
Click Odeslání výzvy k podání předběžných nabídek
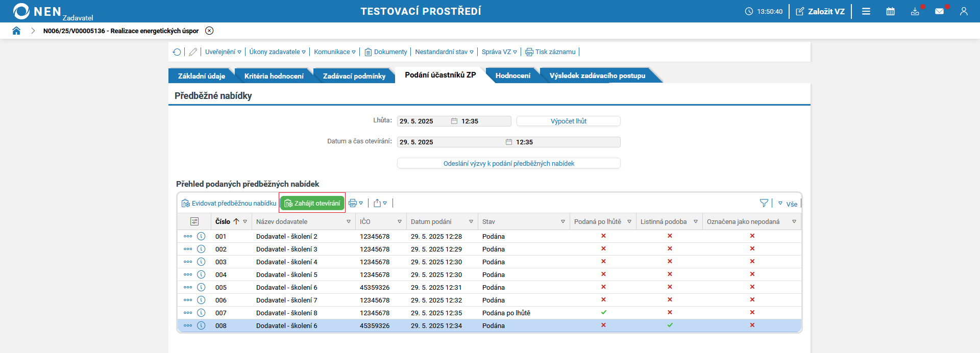click(508, 163)
